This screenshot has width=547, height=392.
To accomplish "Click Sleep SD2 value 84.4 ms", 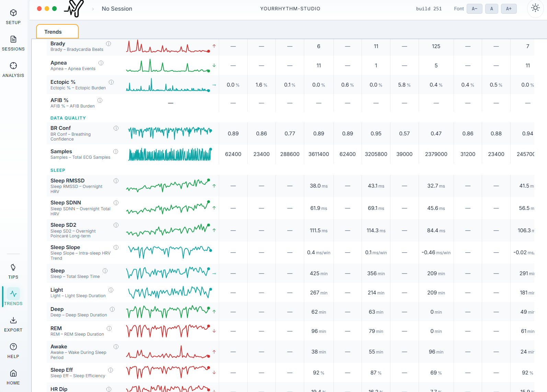I will coord(436,231).
